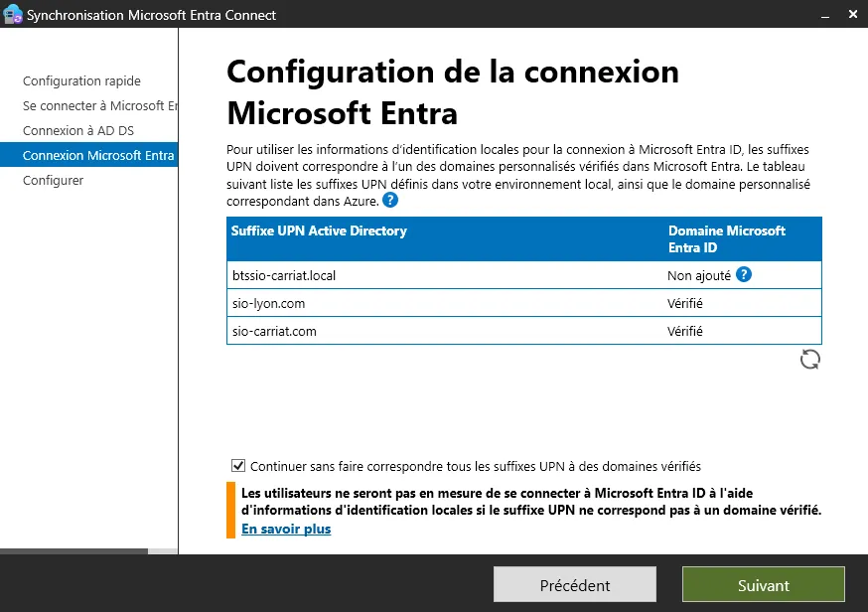This screenshot has width=868, height=612.
Task: Click the 'Précédent' button
Action: tap(575, 585)
